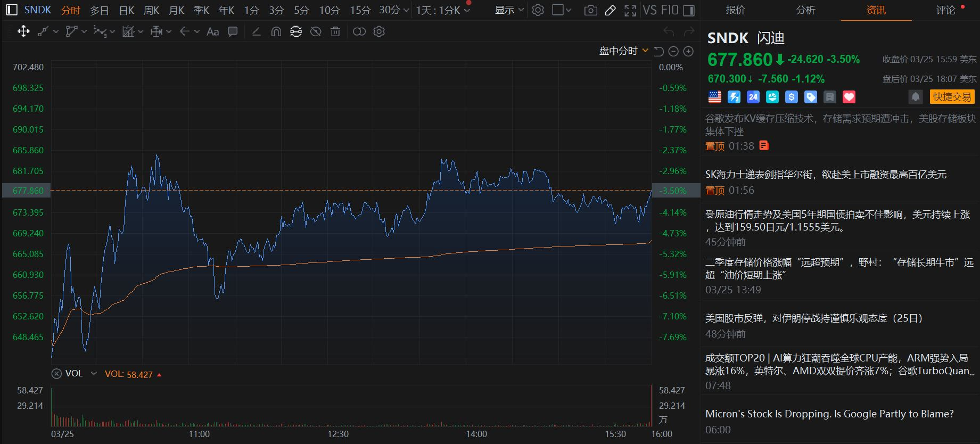Expand the VOL indicator dropdown arrow
Image resolution: width=980 pixels, height=444 pixels.
pyautogui.click(x=94, y=374)
